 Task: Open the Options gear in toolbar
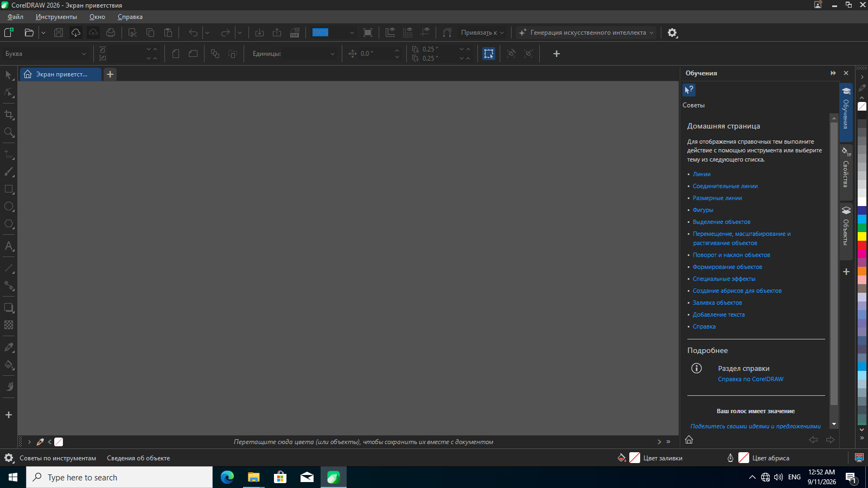point(672,33)
